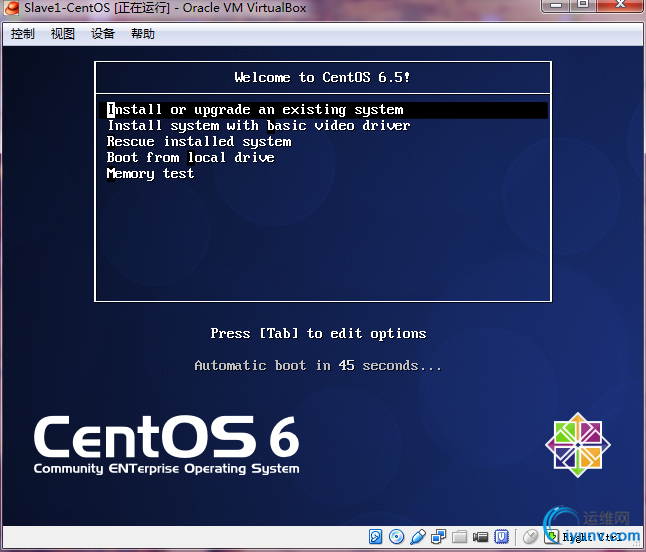Image resolution: width=646 pixels, height=552 pixels.
Task: Select Boot from local drive entry
Action: tap(190, 158)
